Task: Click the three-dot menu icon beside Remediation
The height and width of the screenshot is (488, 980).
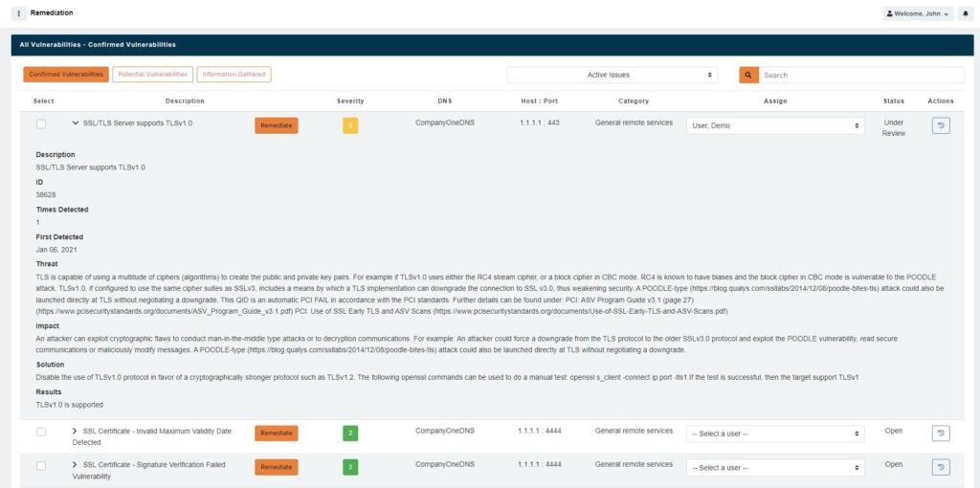Action: coord(19,13)
